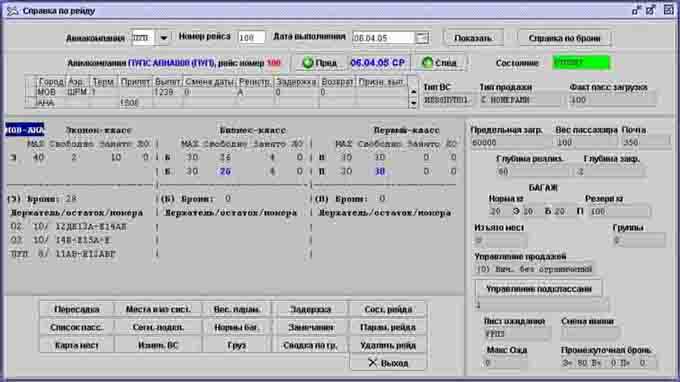Select the highlighted МОВ-АНА segment label
The width and height of the screenshot is (680, 382).
tap(25, 130)
